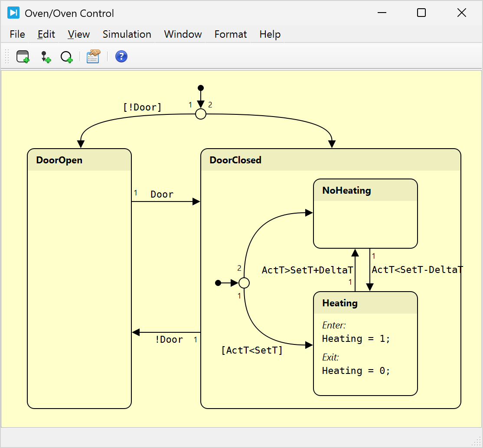Click the Oven Control app icon in title bar
This screenshot has height=448, width=483.
13,13
